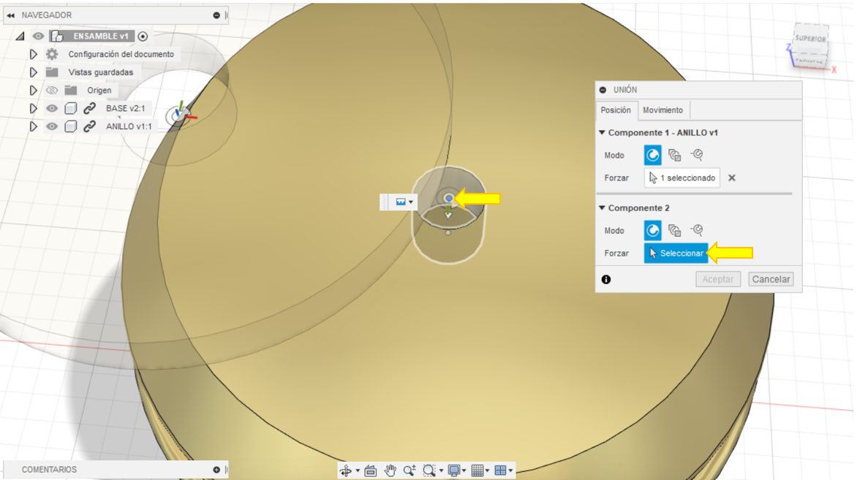Select two-edge intersection mode for Componente 1
The height and width of the screenshot is (480, 868).
[696, 155]
